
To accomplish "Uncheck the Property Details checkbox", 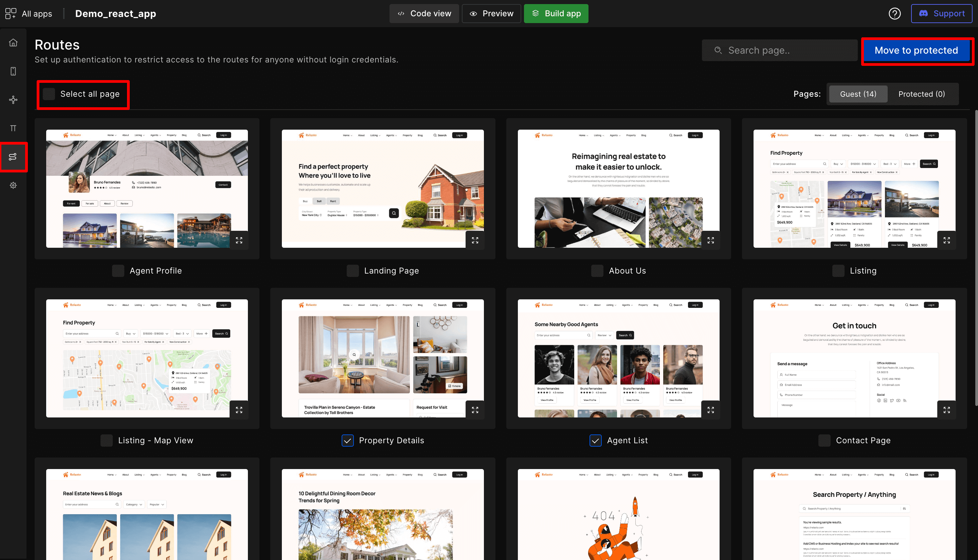I will 347,441.
